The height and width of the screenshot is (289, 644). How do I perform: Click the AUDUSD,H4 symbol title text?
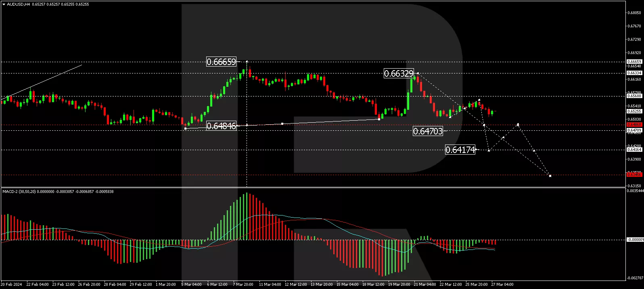(19, 4)
